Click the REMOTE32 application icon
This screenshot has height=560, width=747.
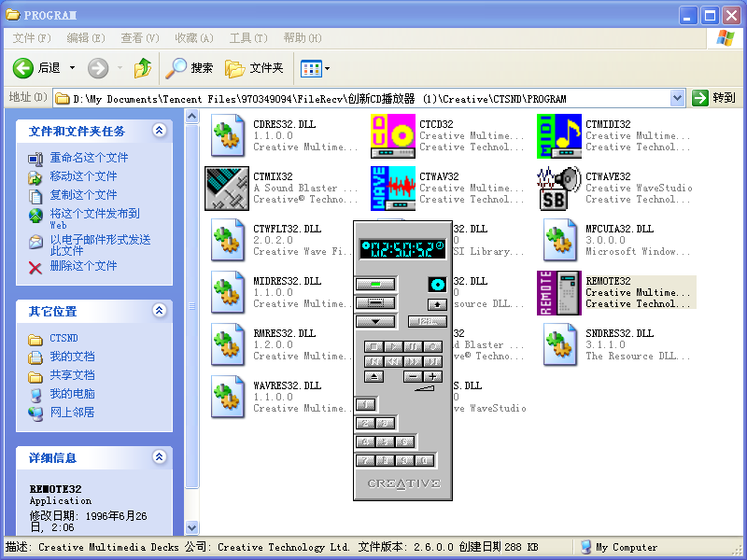[559, 293]
